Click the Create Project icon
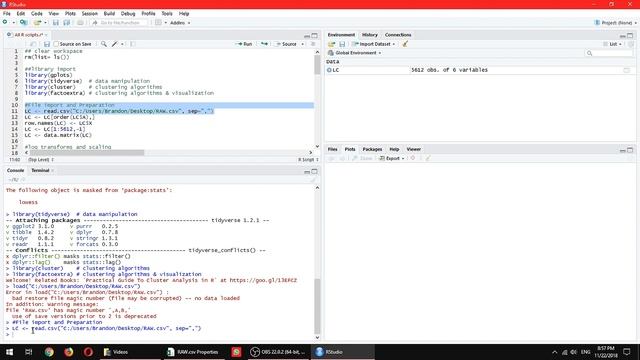The height and width of the screenshot is (360, 640). click(x=23, y=22)
